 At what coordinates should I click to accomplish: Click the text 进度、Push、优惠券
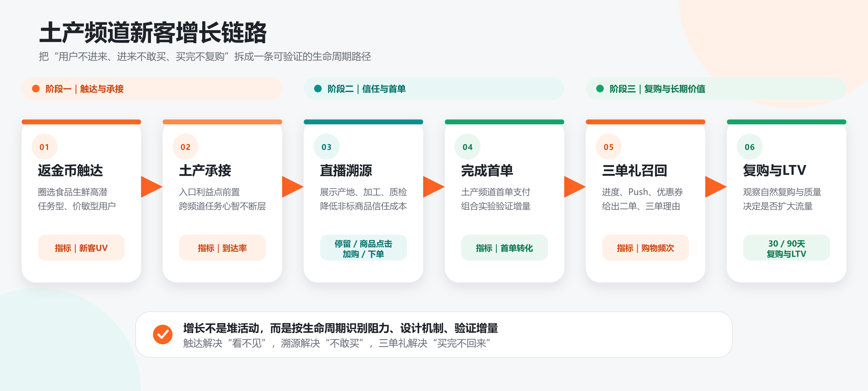point(643,192)
